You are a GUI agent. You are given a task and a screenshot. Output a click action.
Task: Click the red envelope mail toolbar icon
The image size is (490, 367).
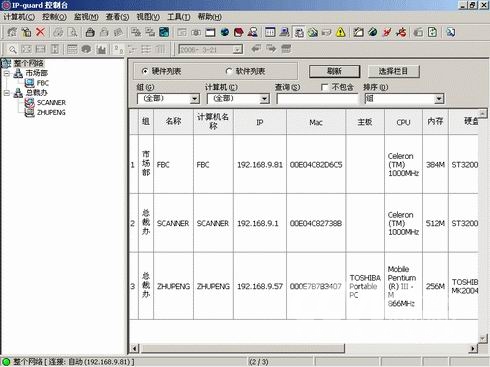click(239, 32)
